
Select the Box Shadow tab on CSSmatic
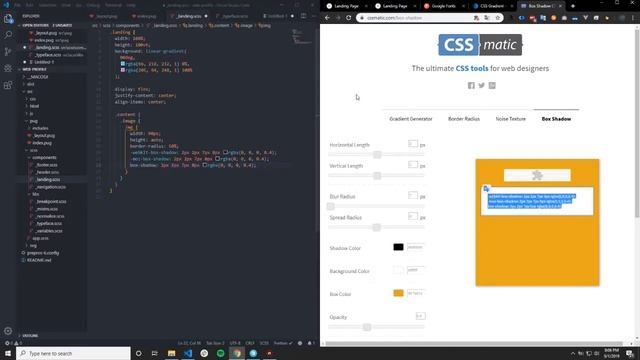556,119
